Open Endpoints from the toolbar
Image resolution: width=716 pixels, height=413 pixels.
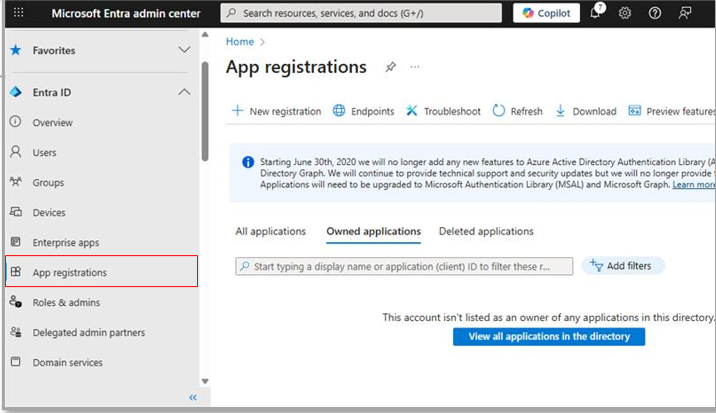tap(363, 111)
